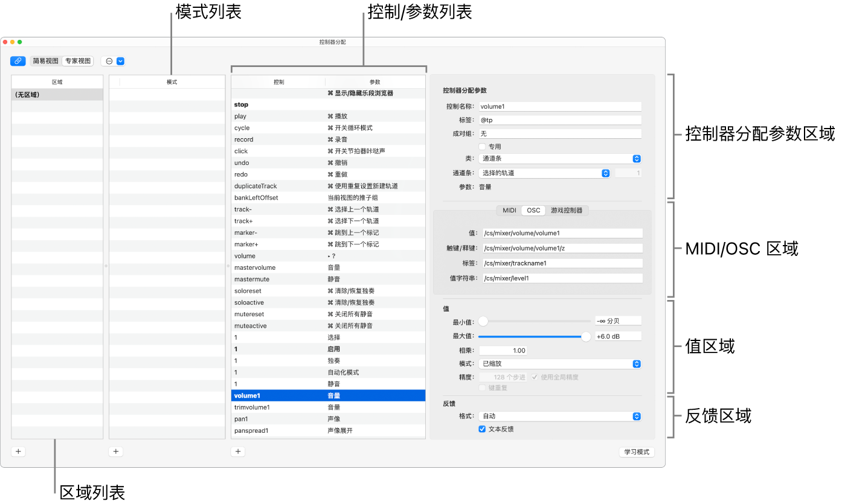Click the 触键/释键 address field
This screenshot has width=842, height=504.
[x=562, y=248]
